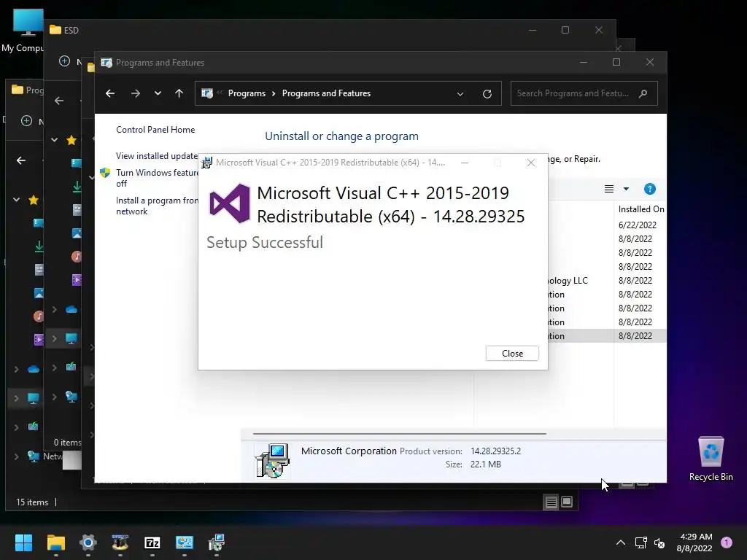Click Programs and Features breadcrumb segment
The image size is (747, 560).
point(326,93)
